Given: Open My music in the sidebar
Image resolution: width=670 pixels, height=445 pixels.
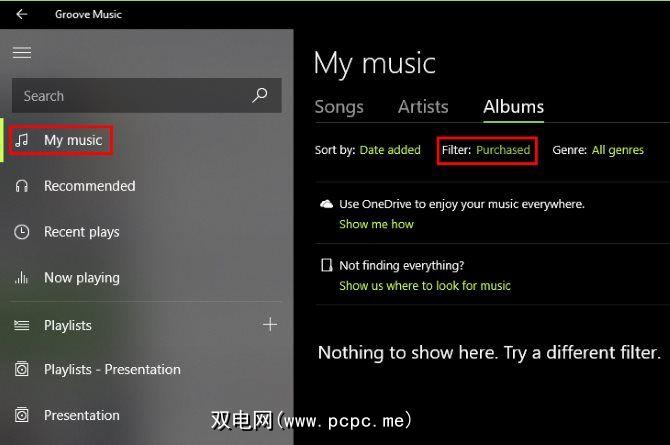Looking at the screenshot, I should pos(147,140).
